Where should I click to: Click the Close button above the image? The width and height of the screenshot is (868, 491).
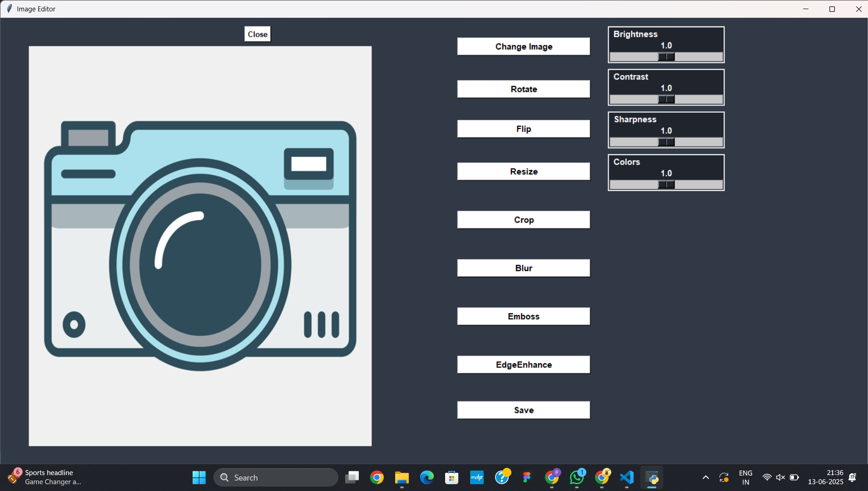click(258, 34)
